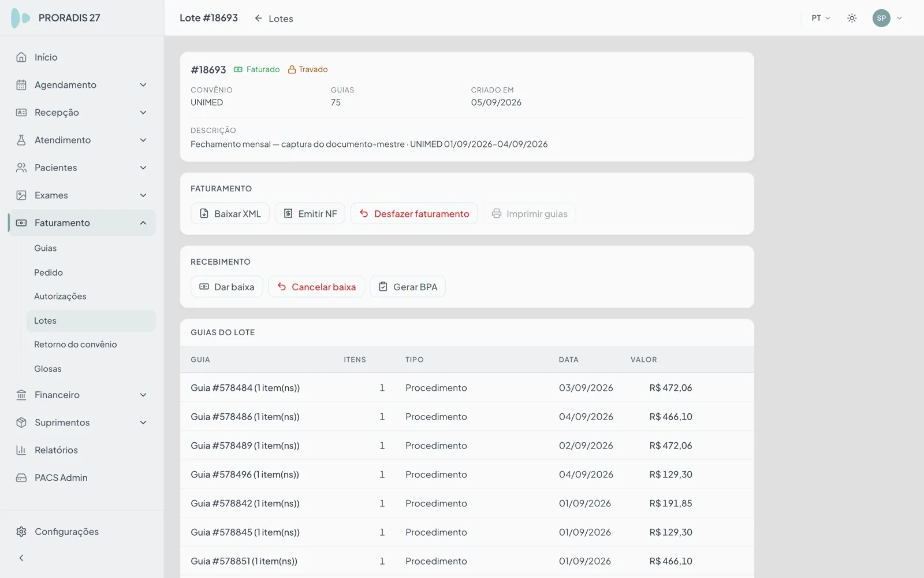Click the Desfazer faturamento button
924x578 pixels.
tap(414, 213)
